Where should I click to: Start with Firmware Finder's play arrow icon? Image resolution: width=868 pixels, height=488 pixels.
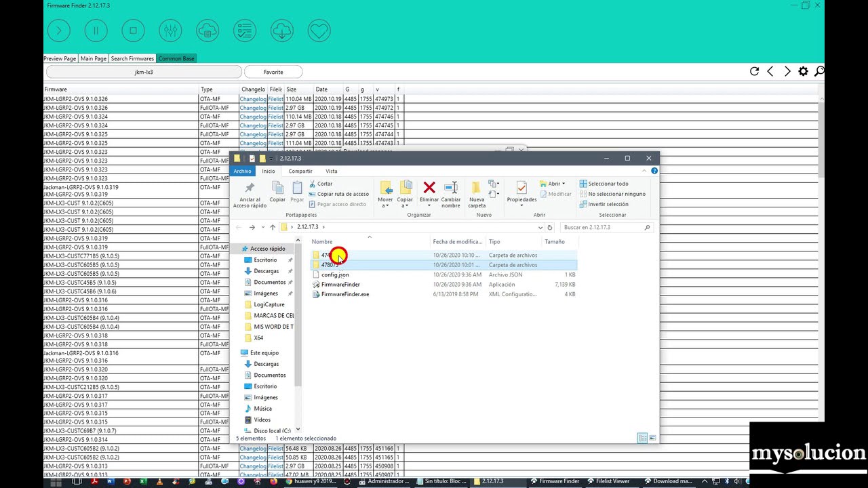click(59, 30)
